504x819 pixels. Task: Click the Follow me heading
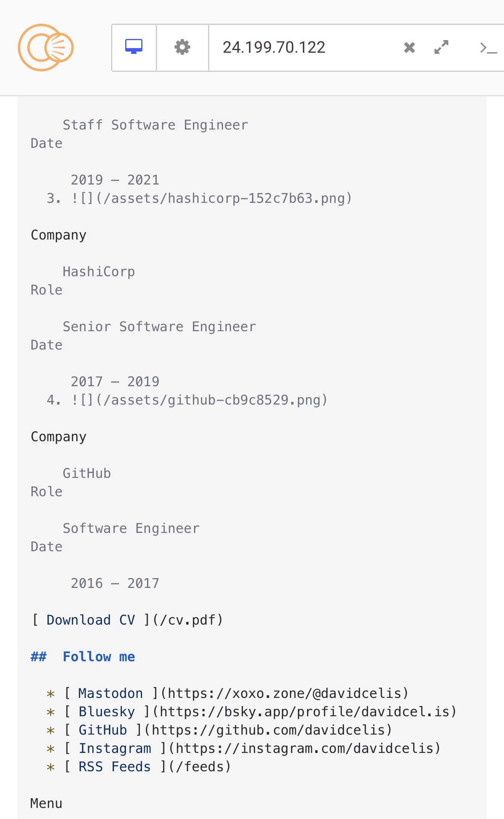pyautogui.click(x=99, y=657)
